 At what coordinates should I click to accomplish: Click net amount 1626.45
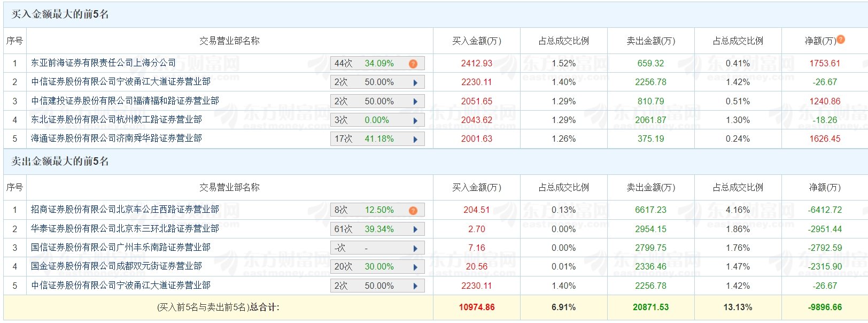825,139
